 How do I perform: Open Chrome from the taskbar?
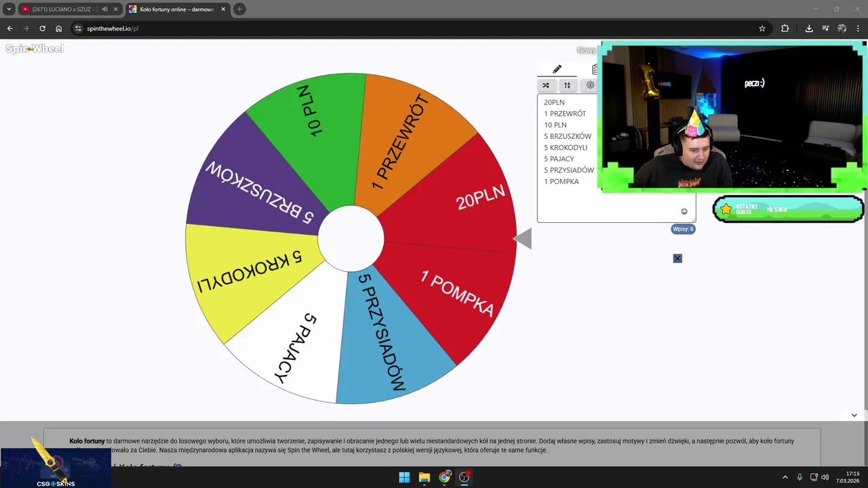coord(444,477)
